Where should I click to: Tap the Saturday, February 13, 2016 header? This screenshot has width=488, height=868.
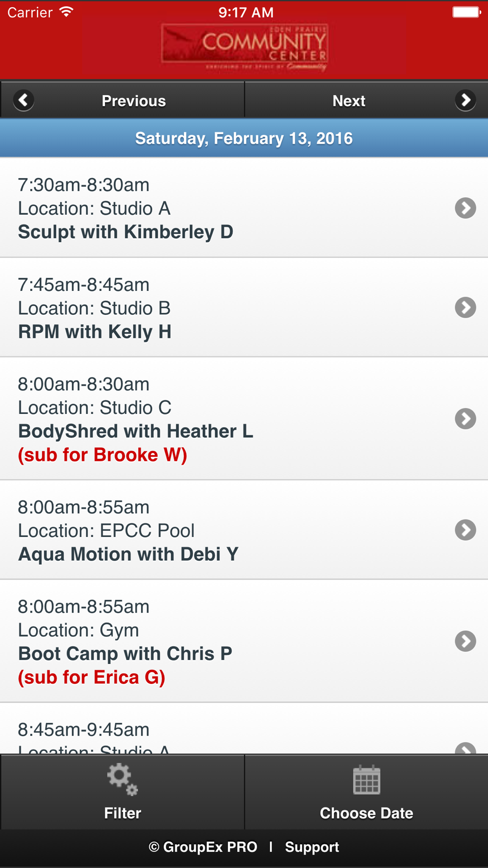click(244, 138)
